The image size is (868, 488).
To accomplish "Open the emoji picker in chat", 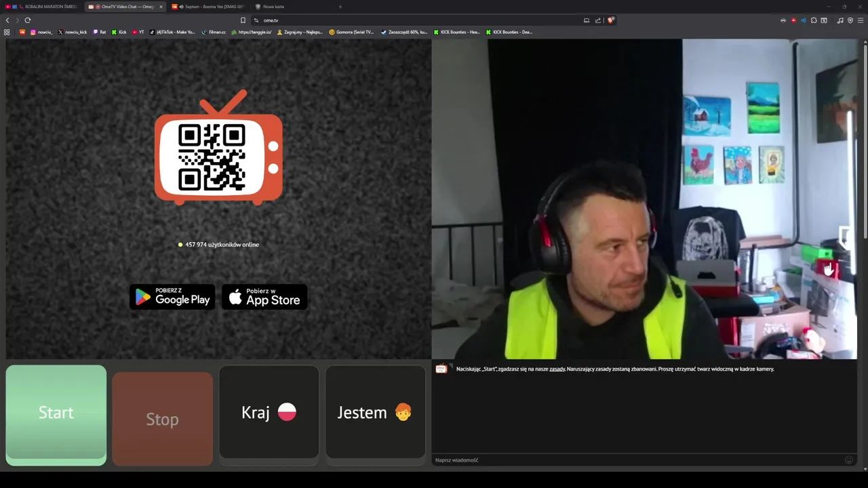I will click(x=848, y=460).
